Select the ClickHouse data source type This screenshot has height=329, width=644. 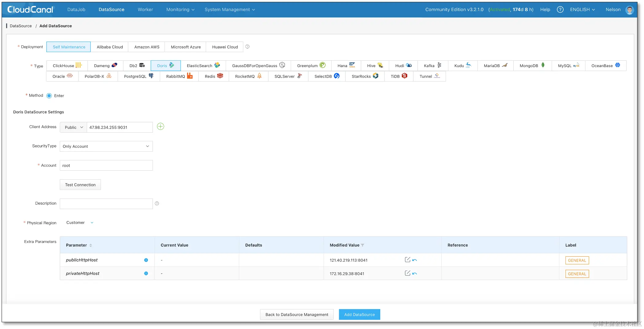pyautogui.click(x=67, y=66)
